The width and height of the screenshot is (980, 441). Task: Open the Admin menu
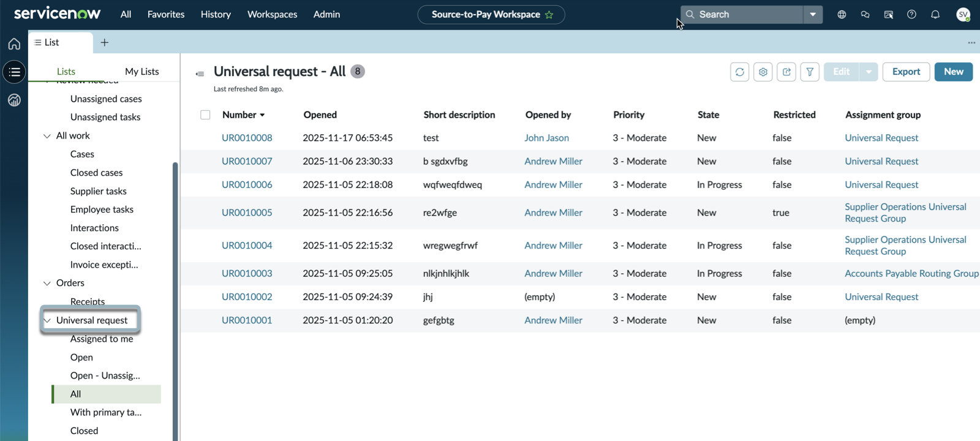[x=326, y=14]
